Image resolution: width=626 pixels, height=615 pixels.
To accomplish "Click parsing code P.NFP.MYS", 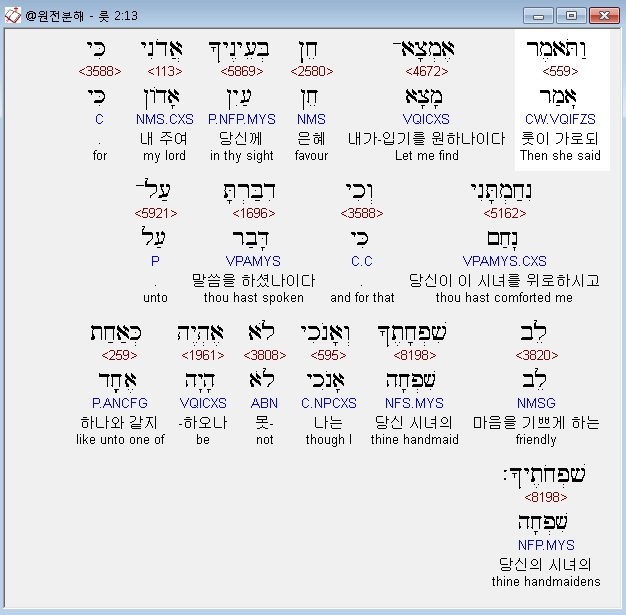I will [x=242, y=119].
